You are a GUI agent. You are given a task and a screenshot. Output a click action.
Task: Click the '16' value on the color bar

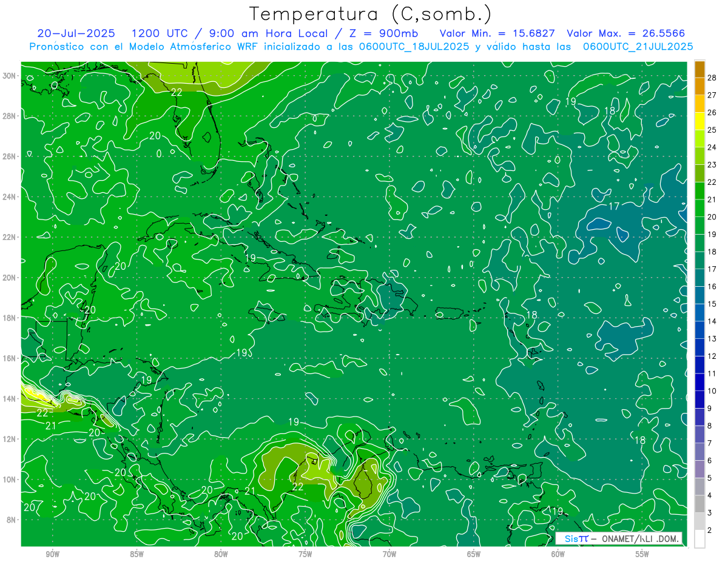point(712,286)
